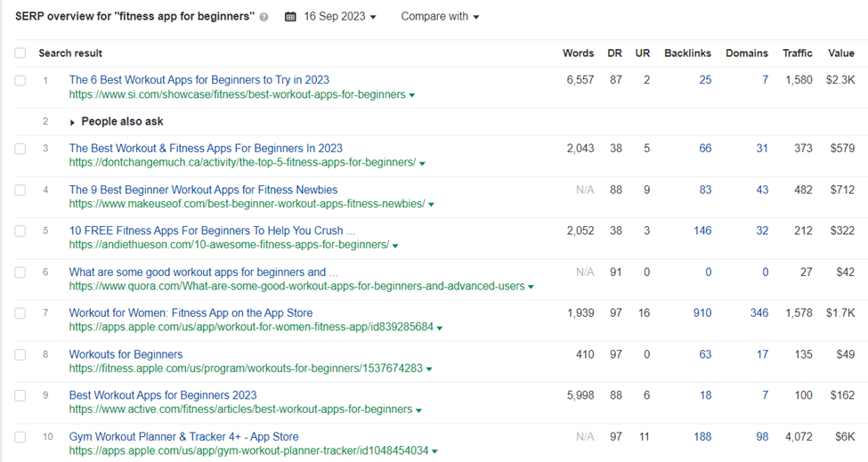Check the box for result 10 Gym Workout Planner
This screenshot has width=868, height=462.
coord(20,437)
